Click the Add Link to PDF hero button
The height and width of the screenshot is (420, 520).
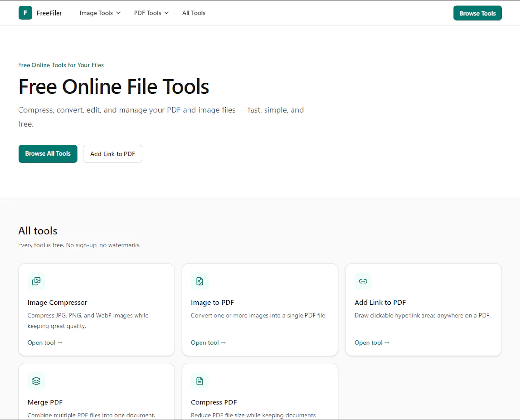pos(112,154)
